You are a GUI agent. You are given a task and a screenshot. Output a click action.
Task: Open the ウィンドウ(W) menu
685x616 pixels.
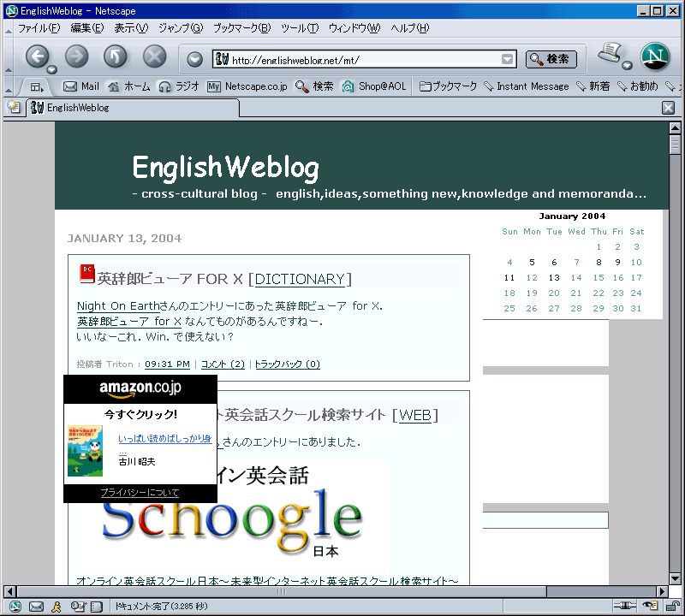click(x=354, y=28)
